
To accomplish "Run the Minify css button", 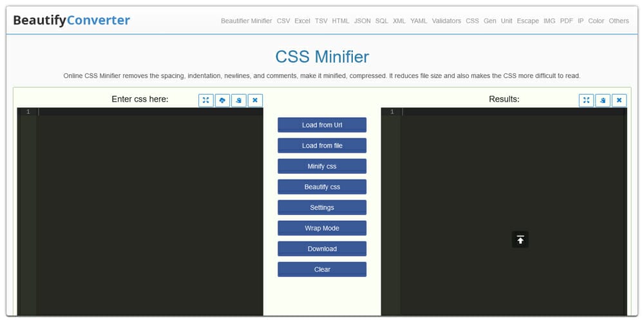I will 322,166.
